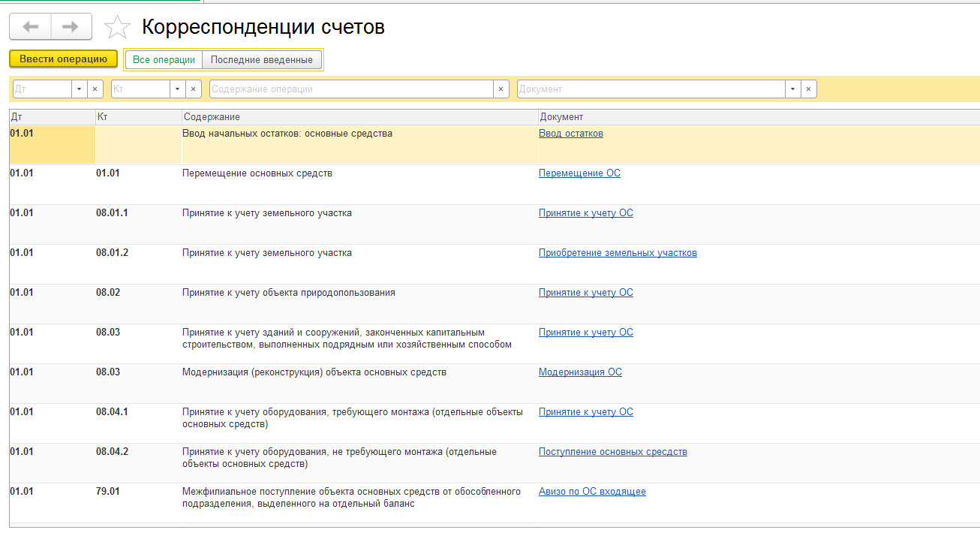The image size is (980, 533).
Task: Open the Дт account dropdown
Action: click(80, 89)
